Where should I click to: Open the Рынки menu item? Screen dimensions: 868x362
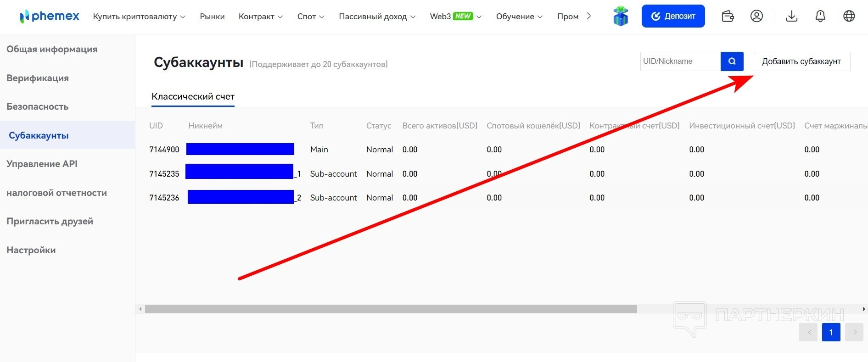pyautogui.click(x=212, y=17)
